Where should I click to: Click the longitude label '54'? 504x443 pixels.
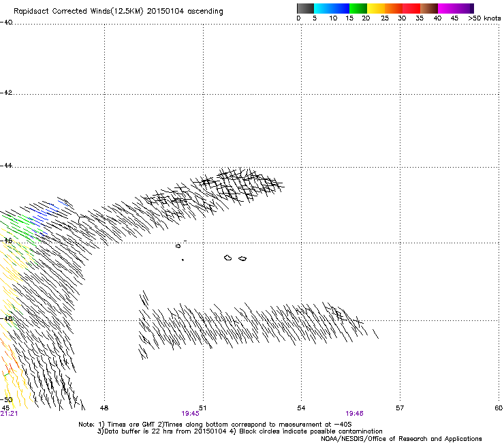coord(301,408)
